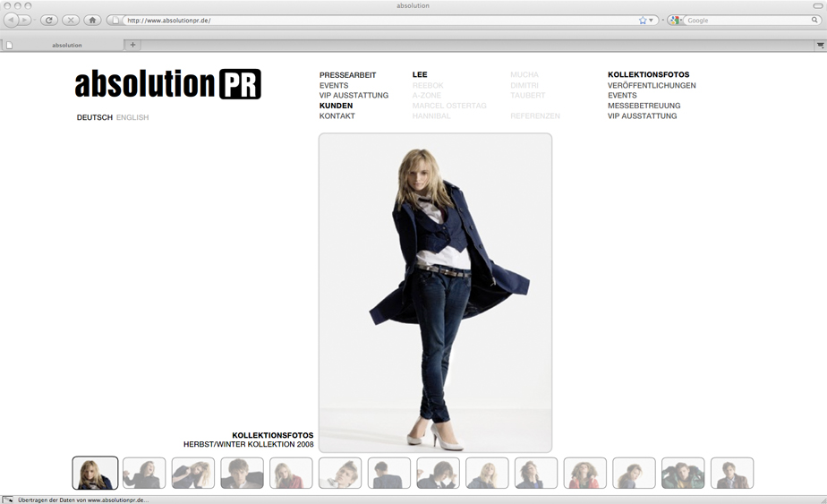Viewport: 827px width, 504px height.
Task: Select the first blonde model thumbnail
Action: coord(95,473)
